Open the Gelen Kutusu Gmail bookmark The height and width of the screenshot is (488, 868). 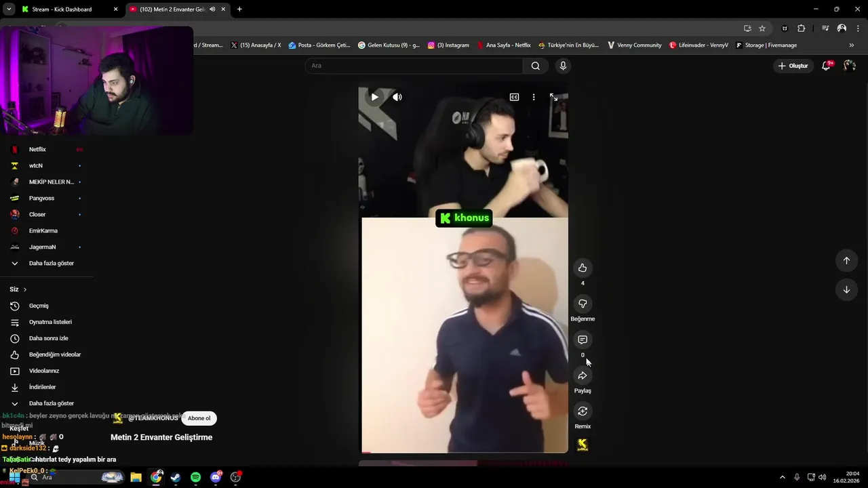(389, 45)
